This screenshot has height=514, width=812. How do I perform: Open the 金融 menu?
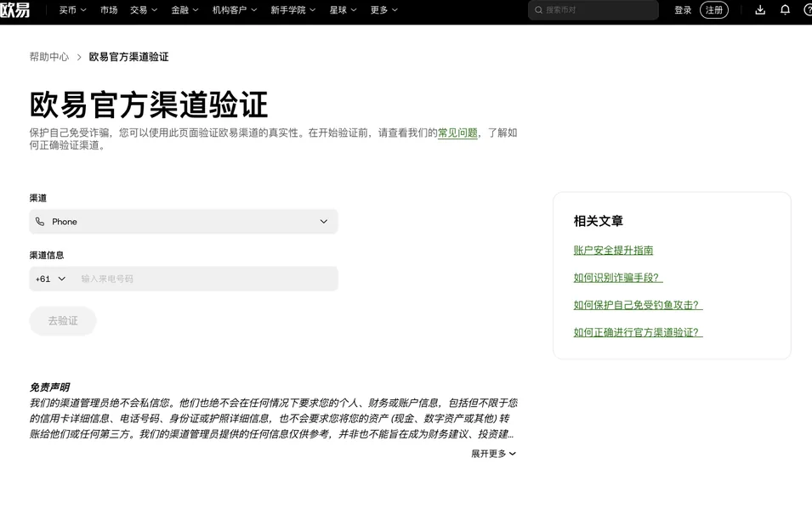185,10
